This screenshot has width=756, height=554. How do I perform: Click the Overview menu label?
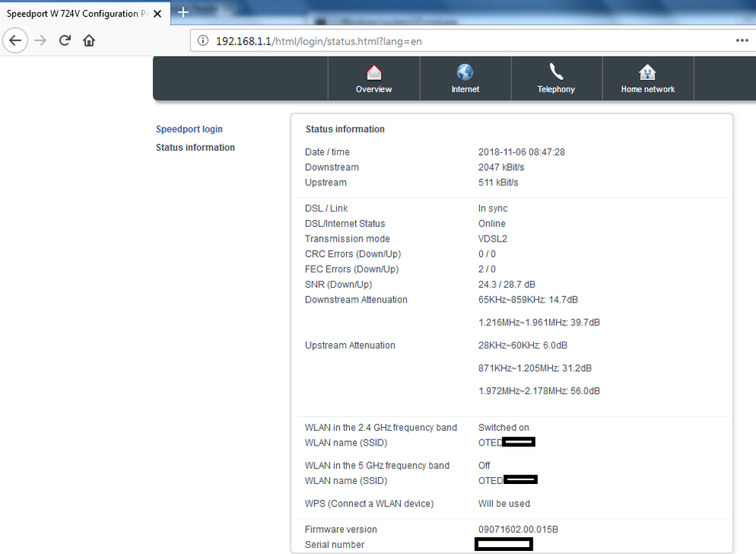374,89
